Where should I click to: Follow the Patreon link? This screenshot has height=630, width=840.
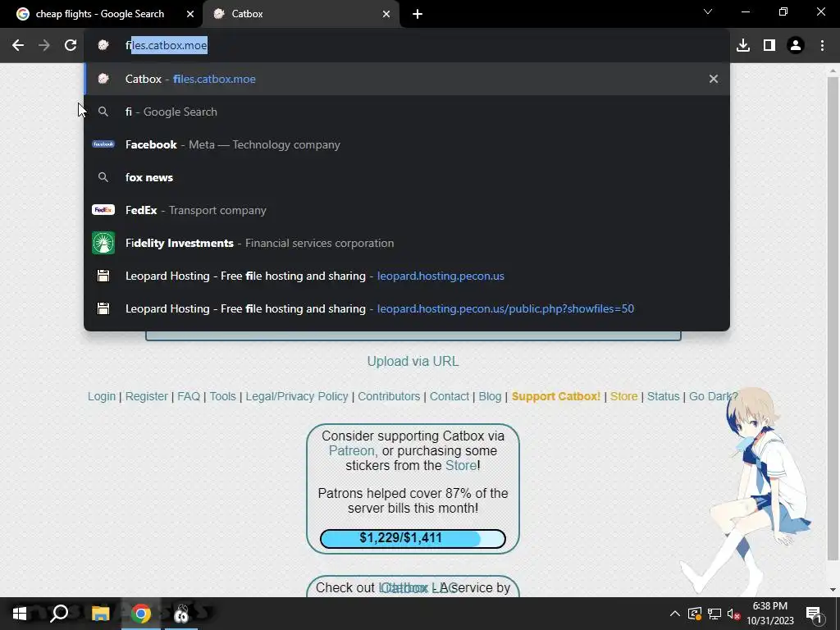[351, 450]
